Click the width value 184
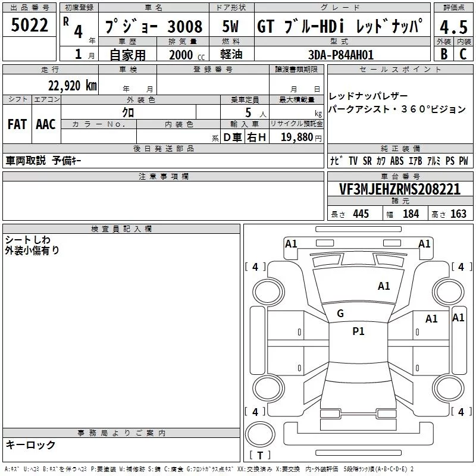The height and width of the screenshot is (476, 476). (411, 214)
